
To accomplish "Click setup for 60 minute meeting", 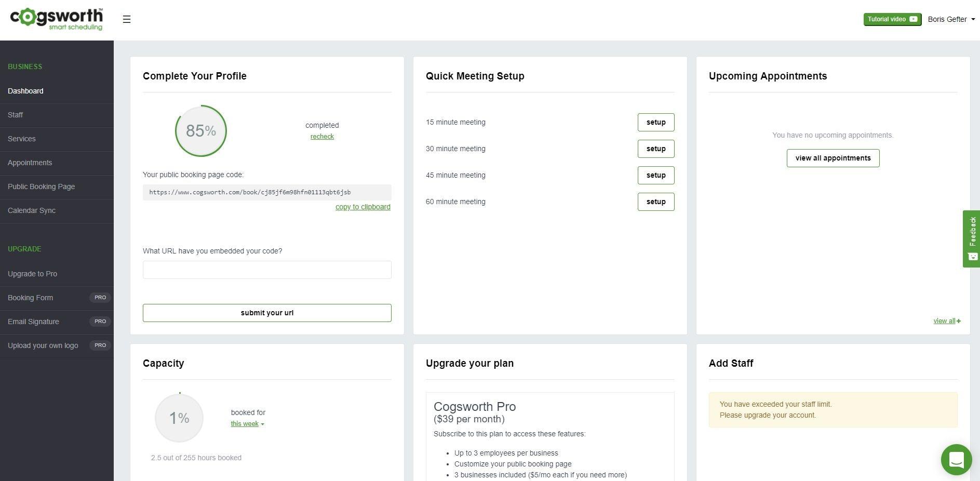I will pyautogui.click(x=656, y=202).
